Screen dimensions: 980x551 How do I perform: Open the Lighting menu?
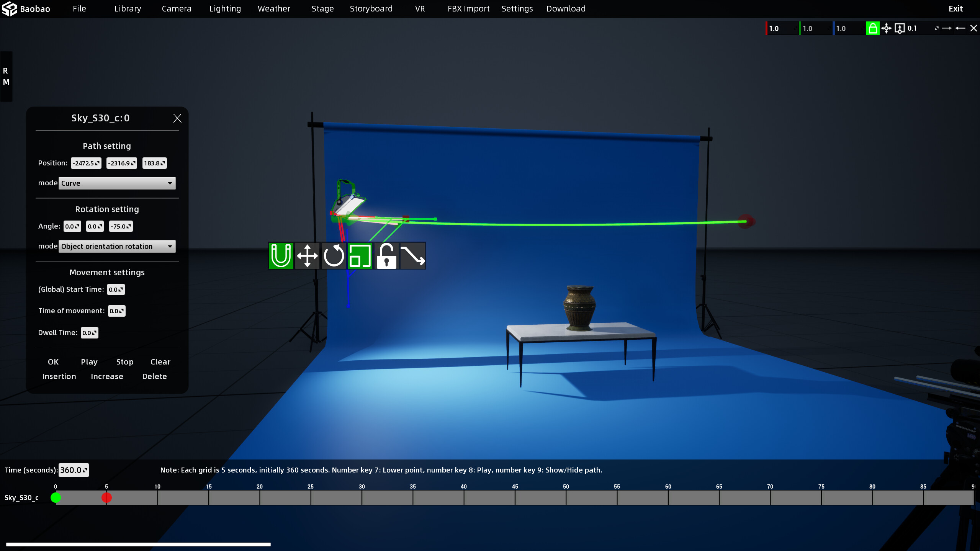[x=225, y=8]
